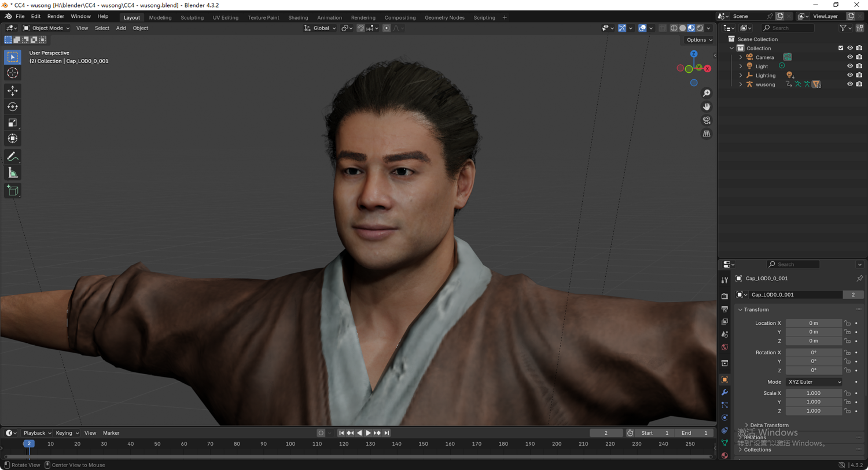Image resolution: width=868 pixels, height=470 pixels.
Task: Lock Location X with its padlock
Action: [848, 323]
